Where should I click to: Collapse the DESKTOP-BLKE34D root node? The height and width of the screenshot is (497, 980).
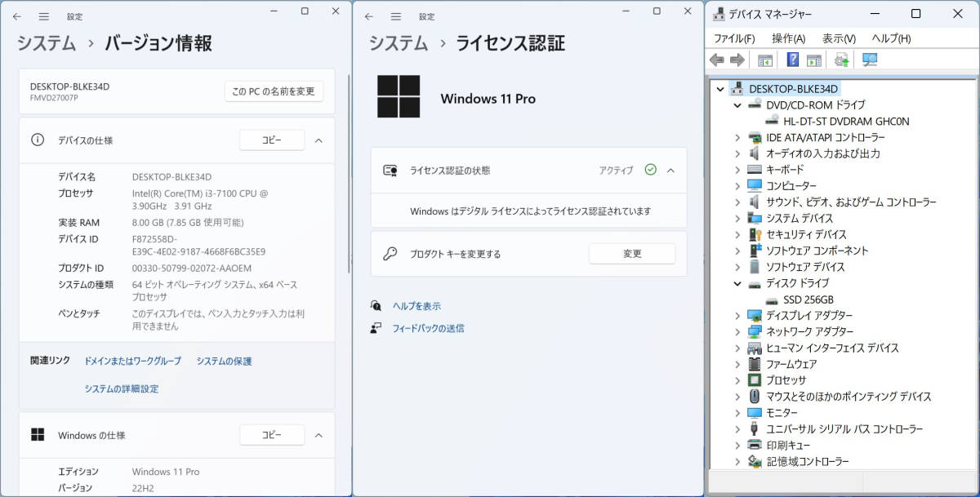tap(720, 88)
